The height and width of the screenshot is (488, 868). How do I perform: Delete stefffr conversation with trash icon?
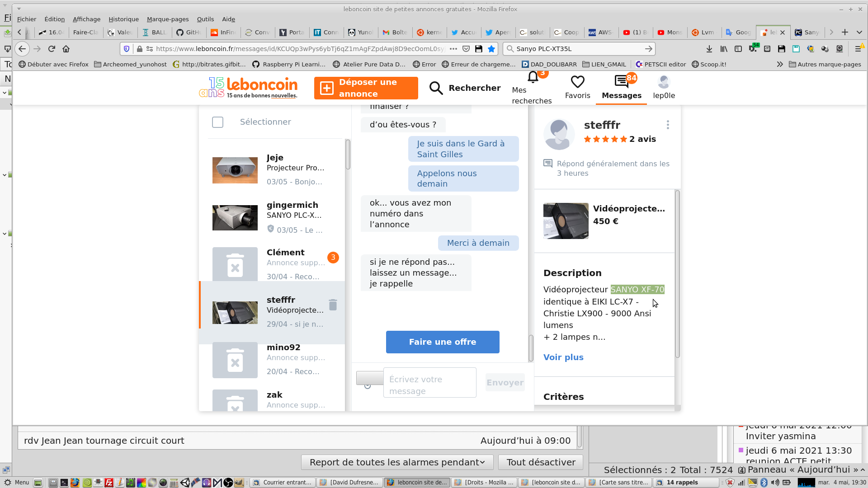coord(333,305)
